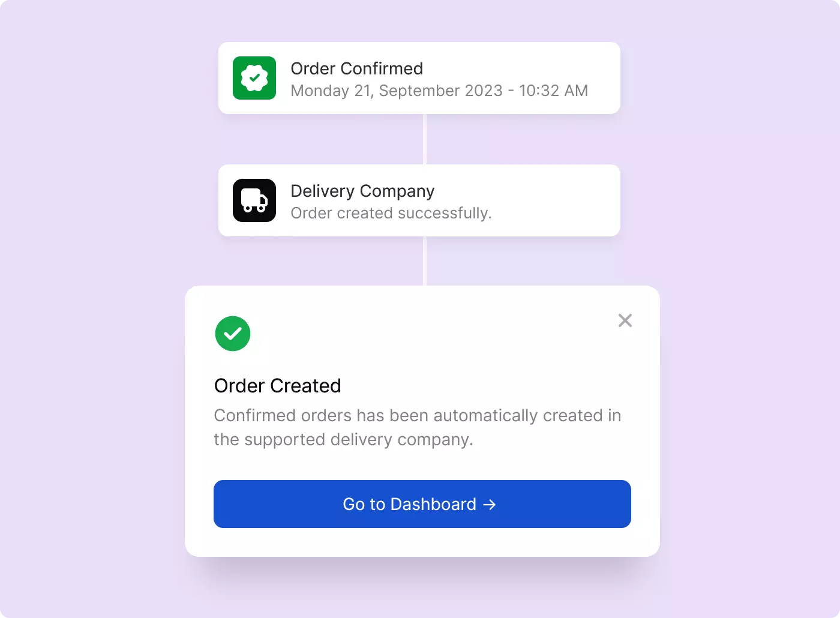This screenshot has height=618, width=840.
Task: Click empty space right of Order Confirmed date
Action: point(604,91)
